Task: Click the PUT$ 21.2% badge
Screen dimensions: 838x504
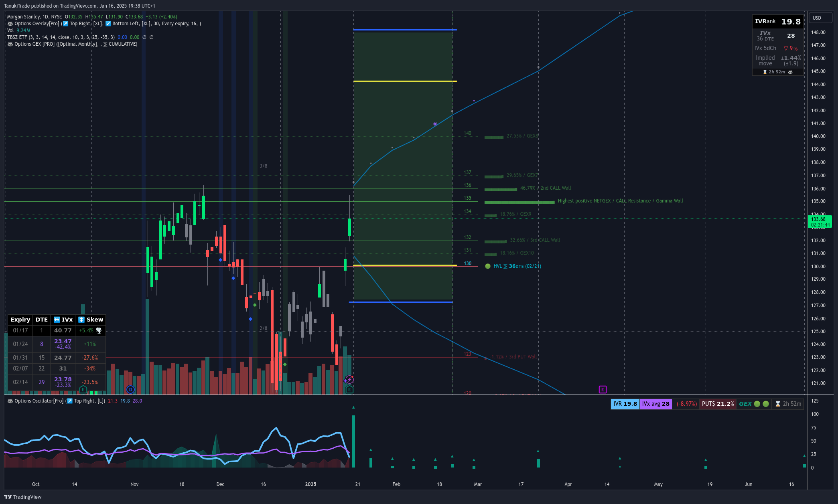Action: tap(718, 404)
